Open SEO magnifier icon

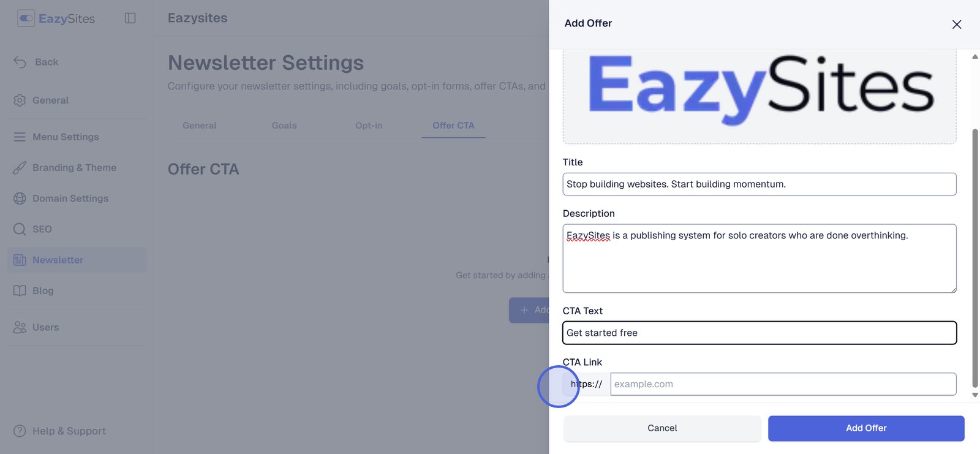(x=20, y=229)
